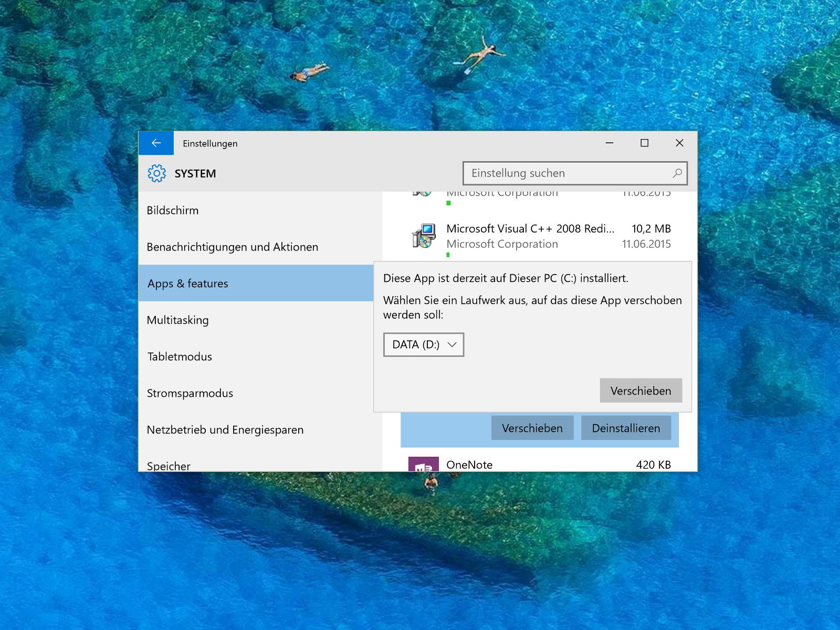Click Verschieben button beside Deinstallieren

(532, 428)
